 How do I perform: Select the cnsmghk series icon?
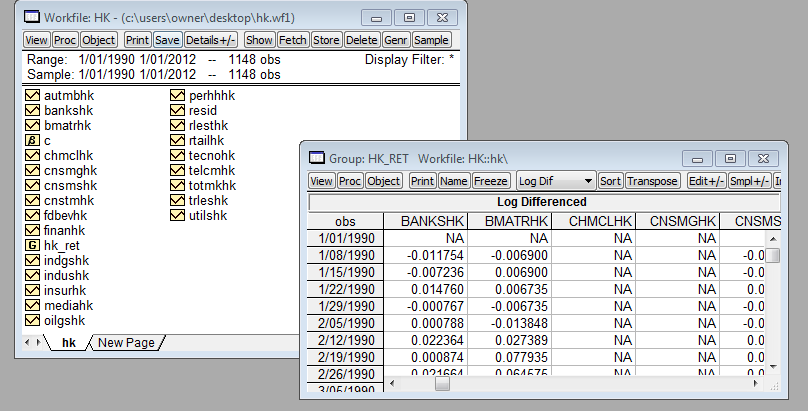32,170
